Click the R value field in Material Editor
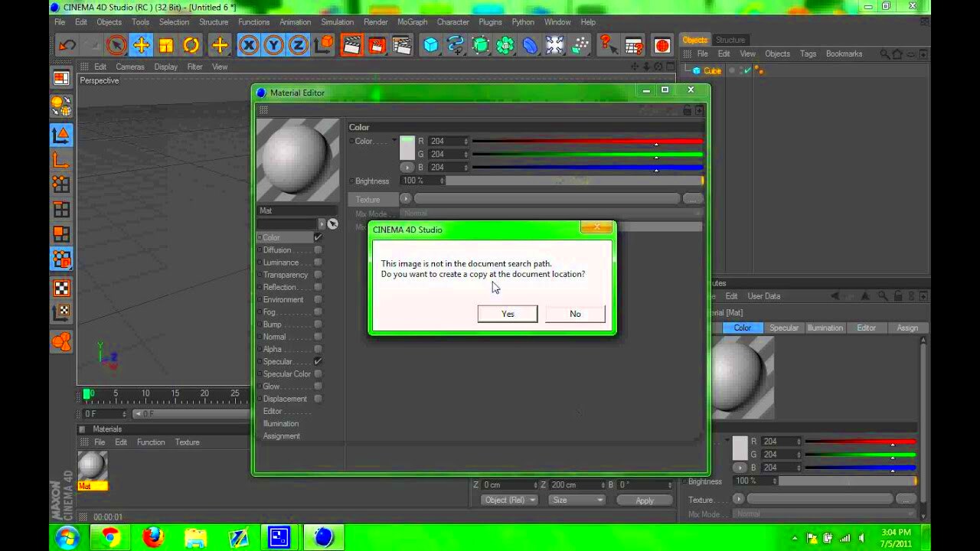980x551 pixels. (x=448, y=142)
